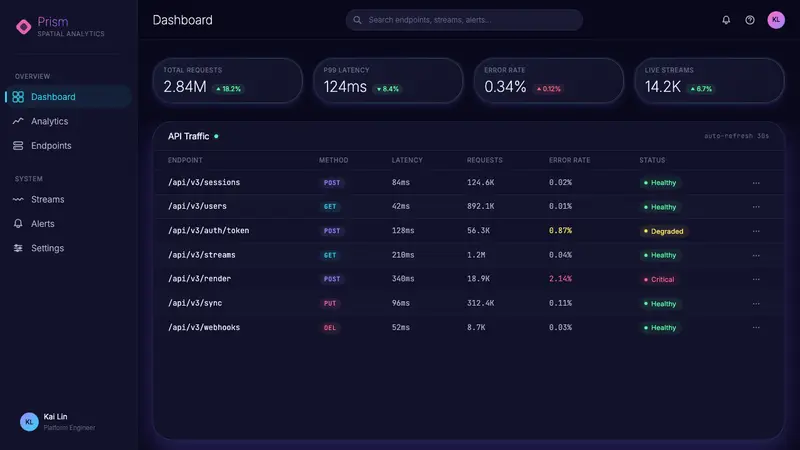Open the Total Requests 2.84M card

228,81
